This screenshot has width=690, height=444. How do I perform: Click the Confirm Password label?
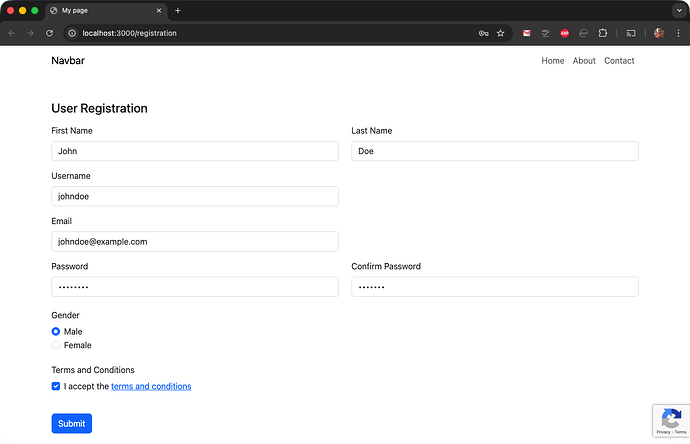(386, 266)
